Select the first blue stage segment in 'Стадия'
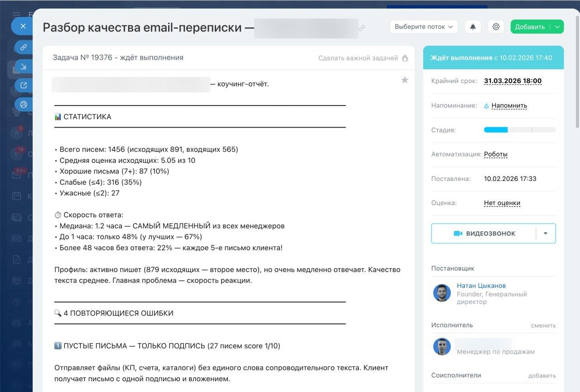 coord(496,130)
